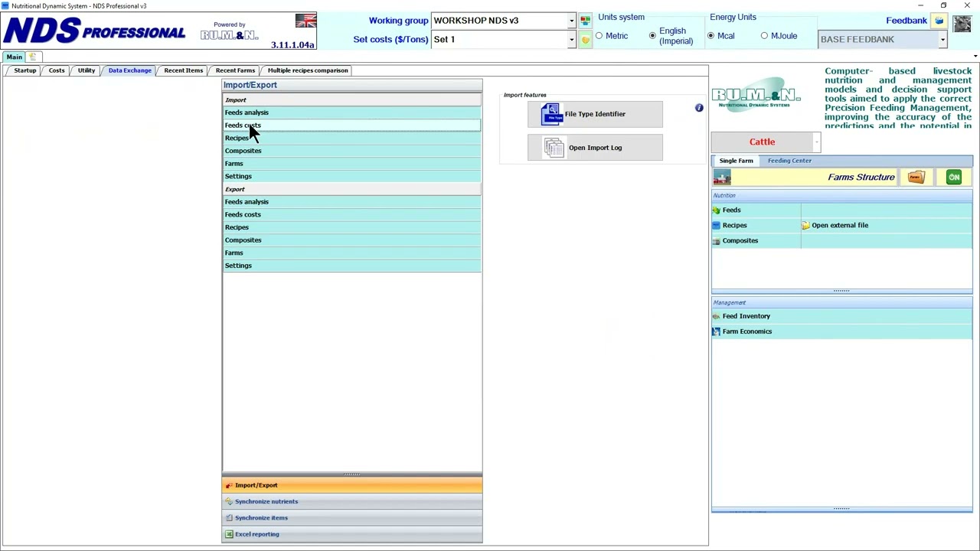Switch to the Main tab

point(15,57)
